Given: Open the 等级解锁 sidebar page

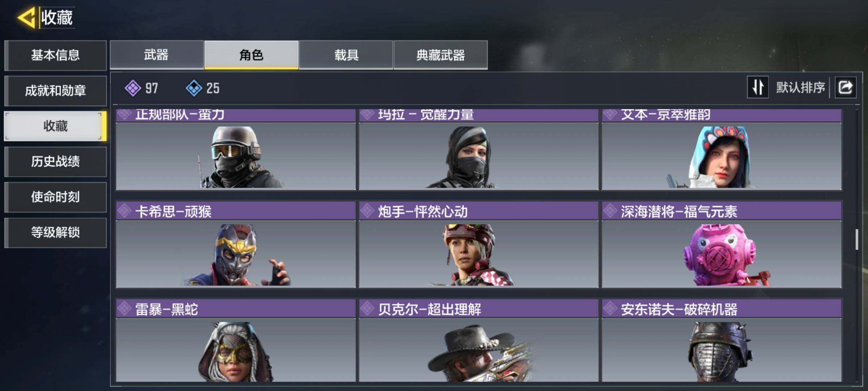Looking at the screenshot, I should coord(55,232).
